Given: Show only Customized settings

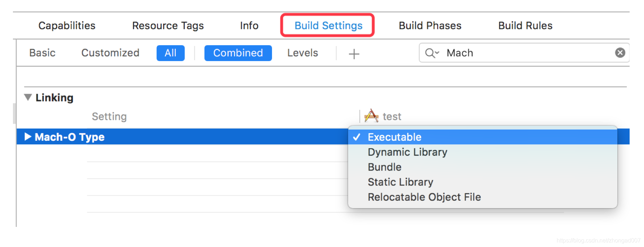Looking at the screenshot, I should (x=110, y=53).
